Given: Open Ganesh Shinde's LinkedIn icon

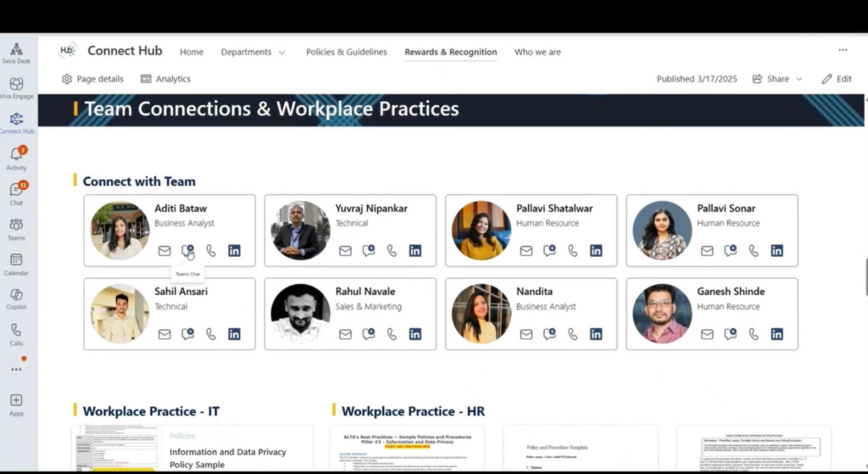Looking at the screenshot, I should click(x=777, y=334).
